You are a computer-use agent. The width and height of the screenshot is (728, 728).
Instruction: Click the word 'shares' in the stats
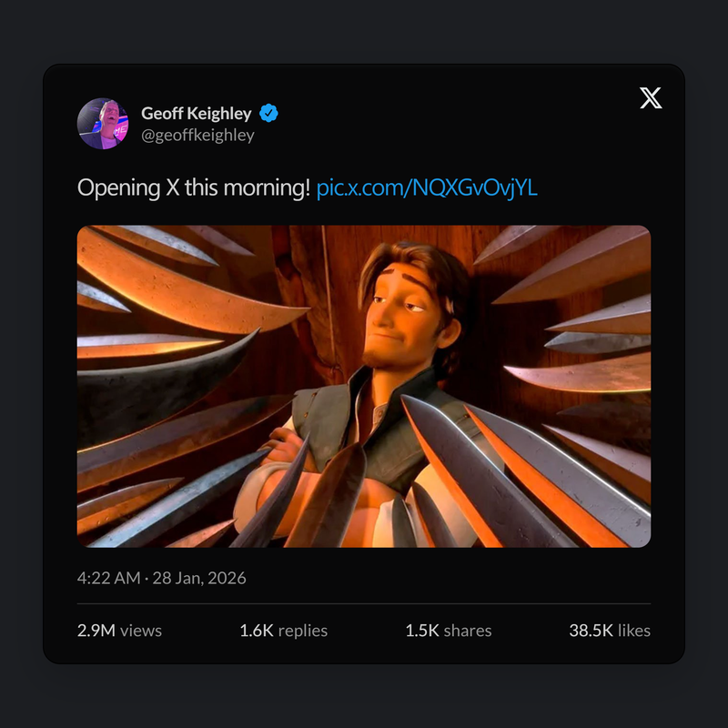click(x=469, y=631)
